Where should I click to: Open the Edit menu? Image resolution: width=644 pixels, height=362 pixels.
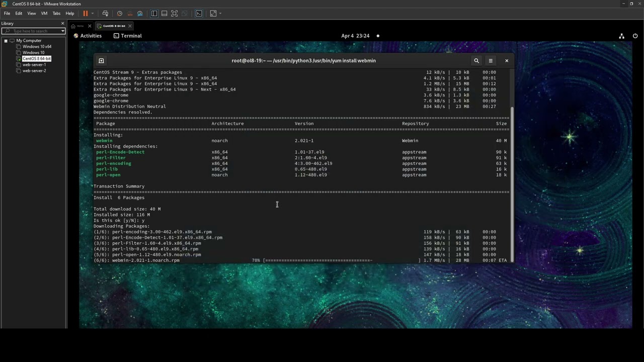(19, 14)
